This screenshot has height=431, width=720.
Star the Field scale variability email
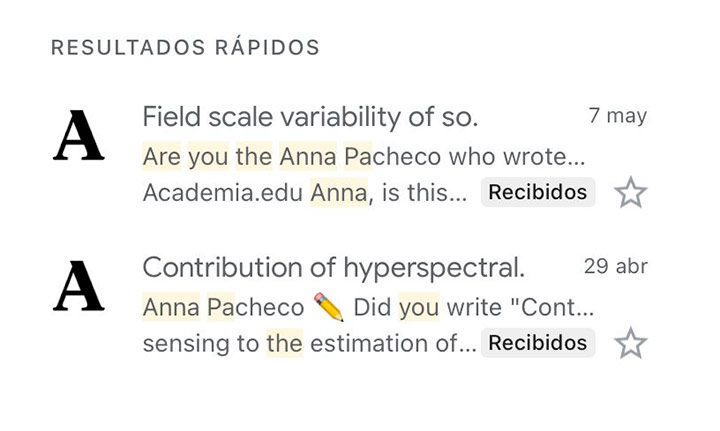[630, 192]
